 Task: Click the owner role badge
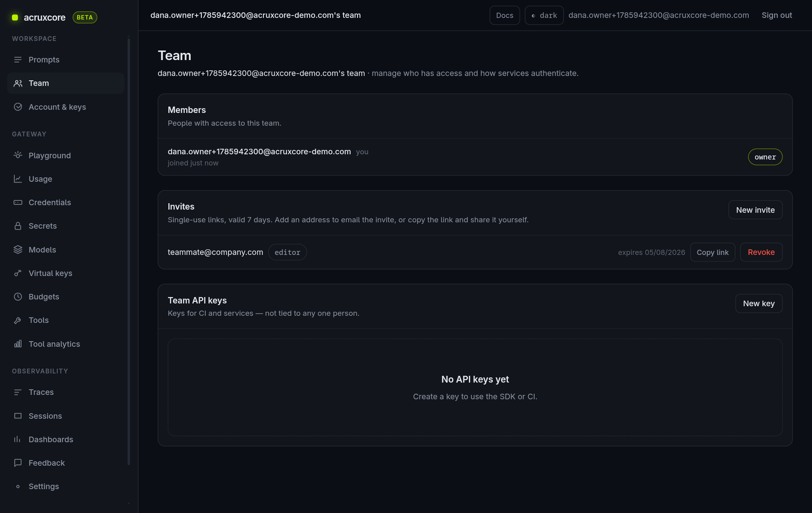click(x=765, y=157)
